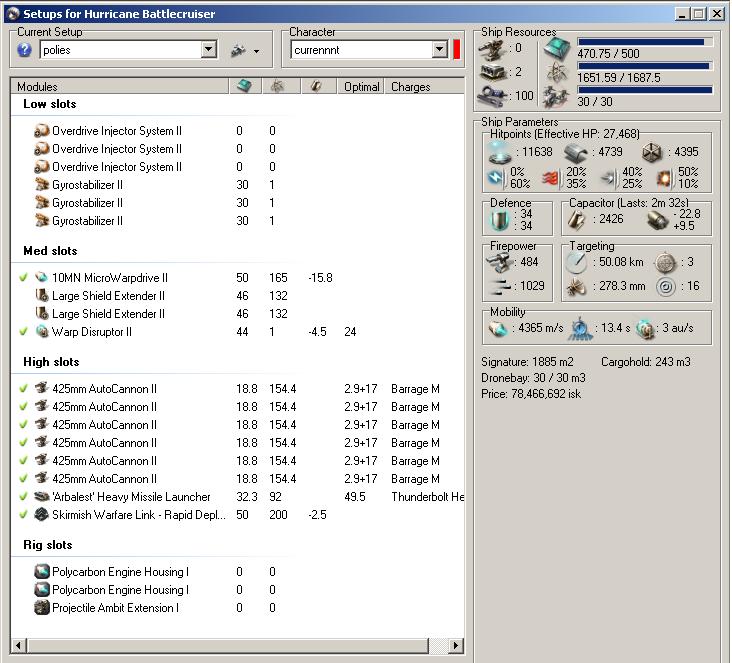732x663 pixels.
Task: Click the powergrid column header icon
Action: [x=278, y=86]
